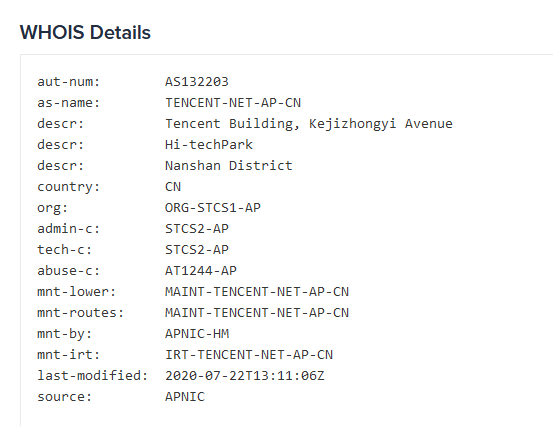Screen dimensions: 553x426
Task: Click the mnt-routes MAINT-TENCENT-NET-AP-CN value
Action: coord(257,313)
